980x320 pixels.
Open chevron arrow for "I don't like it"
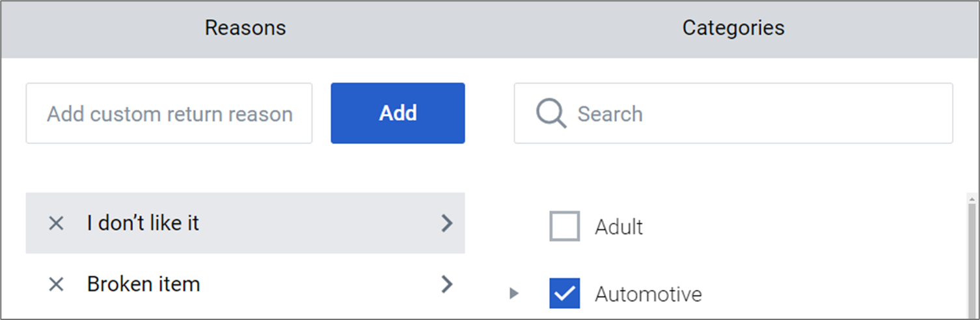tap(446, 224)
